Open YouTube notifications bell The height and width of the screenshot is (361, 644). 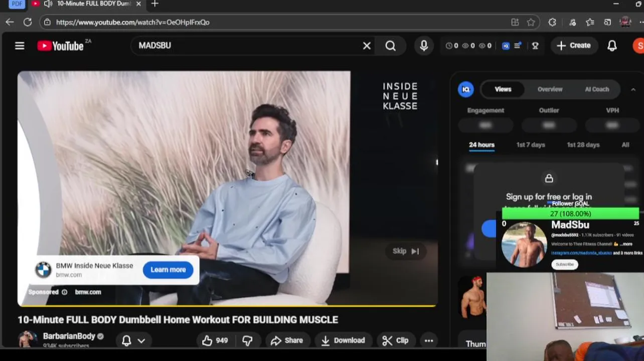coord(612,46)
